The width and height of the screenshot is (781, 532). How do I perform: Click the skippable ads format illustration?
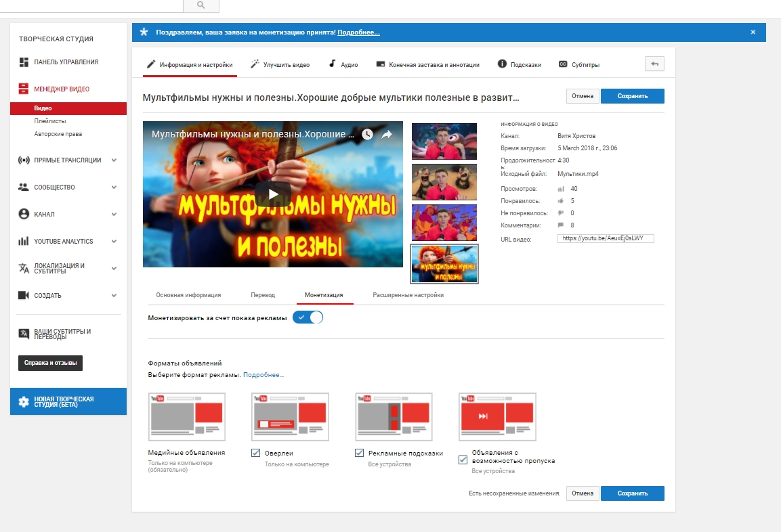498,416
